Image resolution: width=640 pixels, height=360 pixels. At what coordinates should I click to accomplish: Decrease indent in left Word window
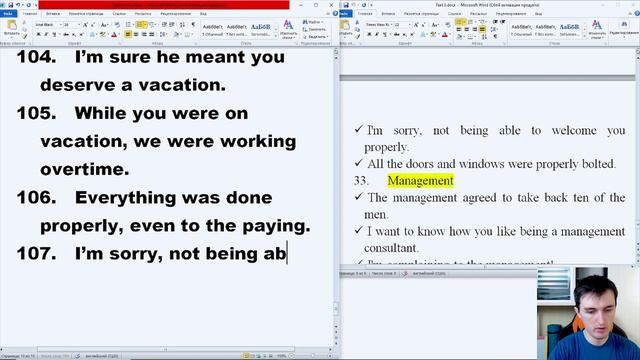pyautogui.click(x=164, y=24)
